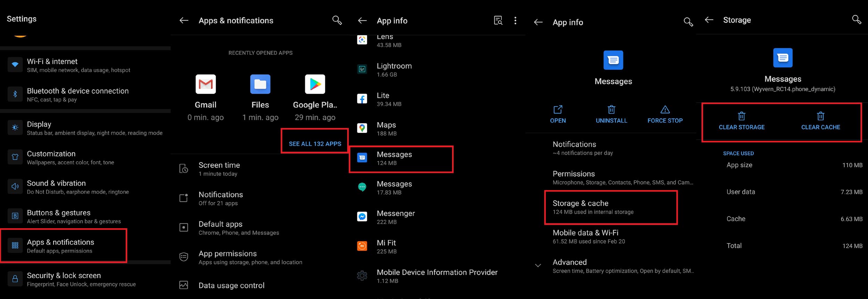Search from the Messages App info screen
The height and width of the screenshot is (299, 868).
click(688, 22)
